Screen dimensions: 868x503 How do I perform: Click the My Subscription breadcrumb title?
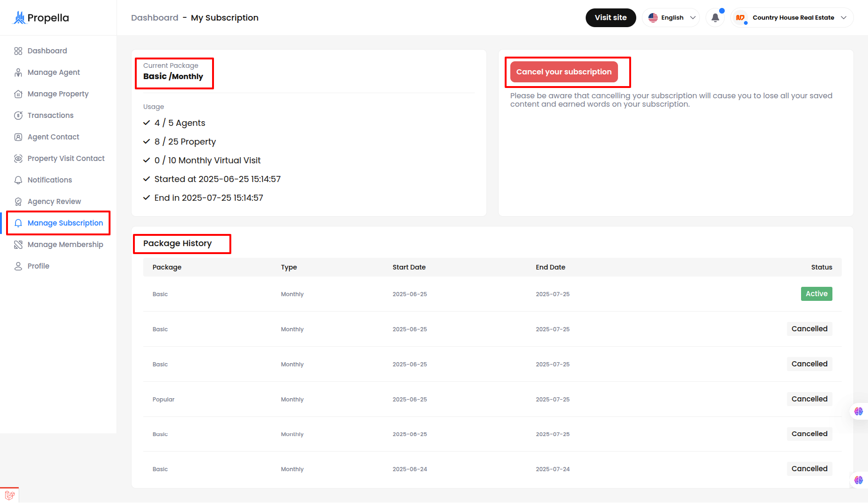(225, 18)
